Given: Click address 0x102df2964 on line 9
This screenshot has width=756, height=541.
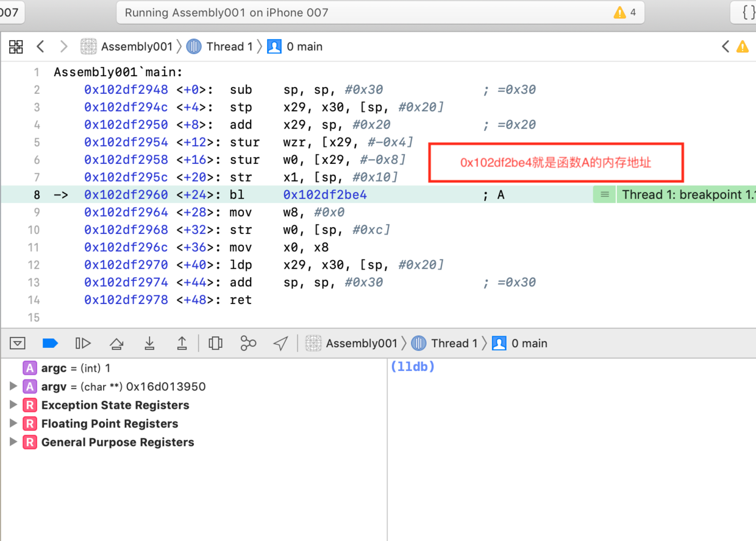Looking at the screenshot, I should coord(126,213).
